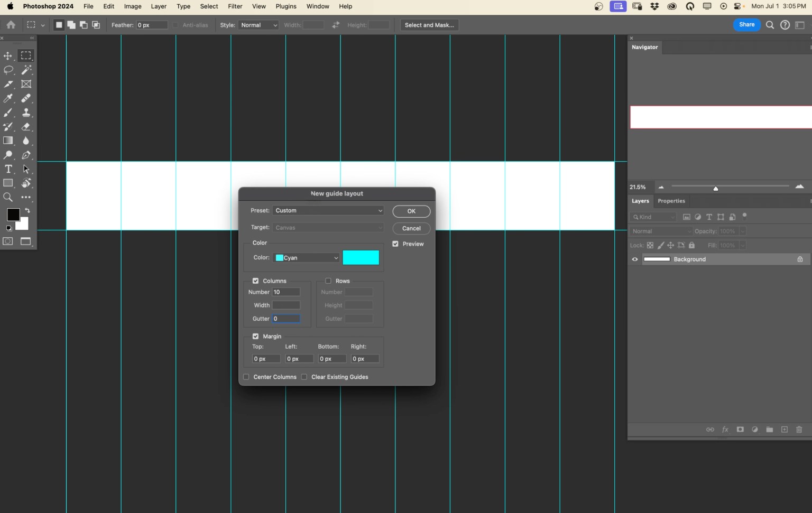Check the Center Columns option
812x513 pixels.
pos(246,377)
